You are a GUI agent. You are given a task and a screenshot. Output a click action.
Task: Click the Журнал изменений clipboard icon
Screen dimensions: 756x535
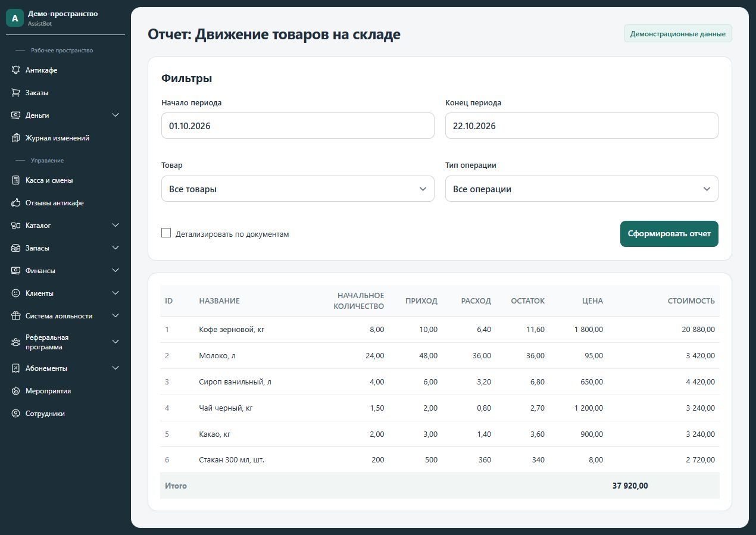point(16,138)
